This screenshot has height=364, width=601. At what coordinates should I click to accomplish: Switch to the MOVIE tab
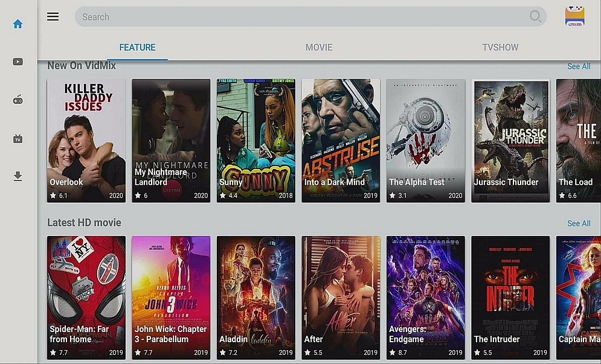tap(319, 48)
